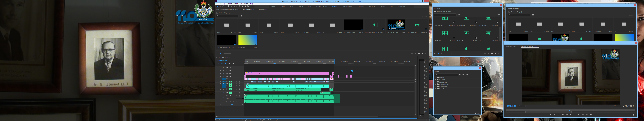Step forward one frame in Program monitor

point(575,115)
